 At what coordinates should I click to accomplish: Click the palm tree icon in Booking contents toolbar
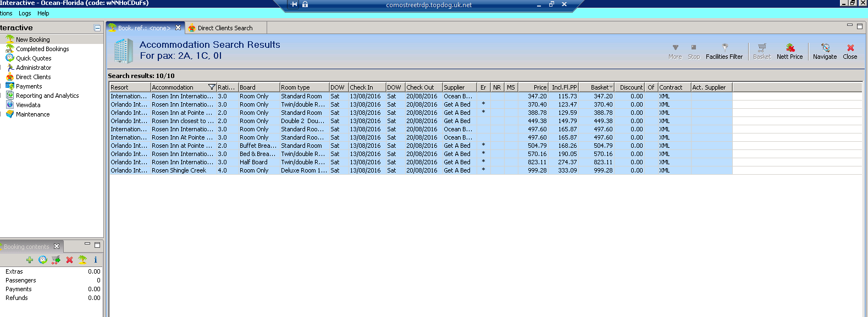[82, 260]
